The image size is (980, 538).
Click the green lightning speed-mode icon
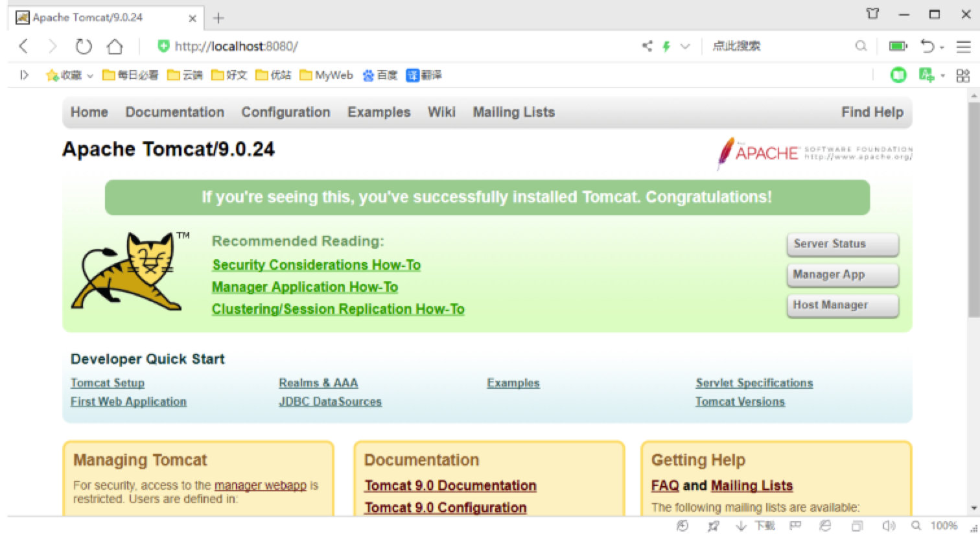(666, 46)
